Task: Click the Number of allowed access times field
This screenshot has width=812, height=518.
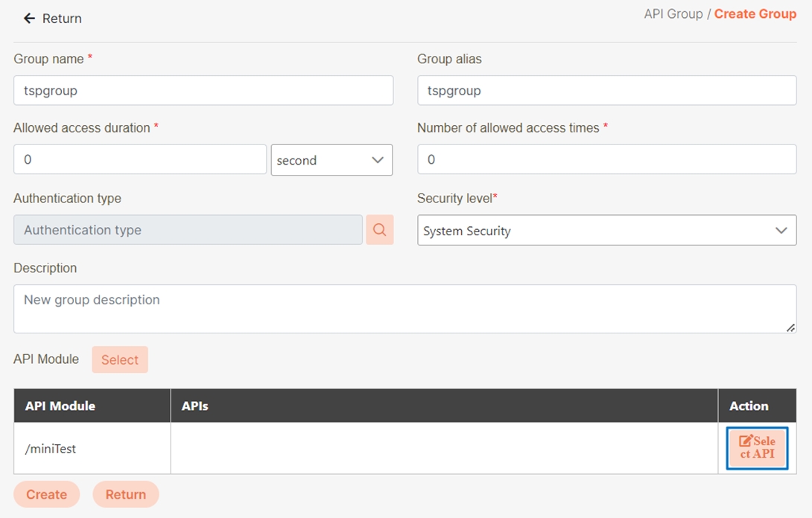Action: (x=606, y=159)
